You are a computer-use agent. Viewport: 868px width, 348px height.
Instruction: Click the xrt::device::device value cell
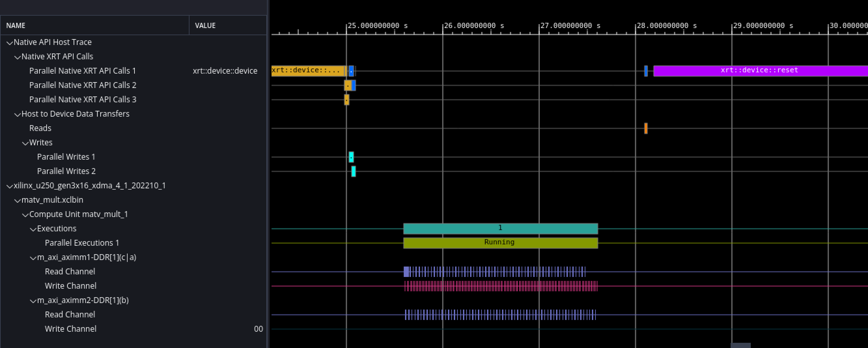pyautogui.click(x=225, y=71)
